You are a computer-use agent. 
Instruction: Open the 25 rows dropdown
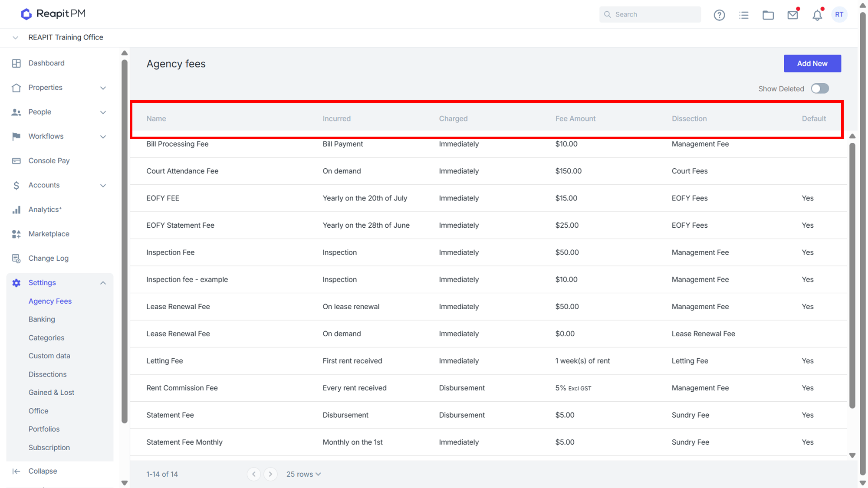[x=303, y=474]
